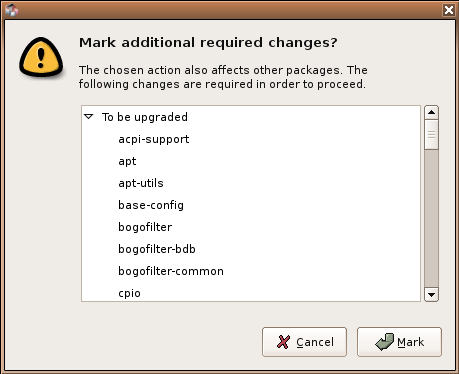Select the base-config package
Viewport: 459px width, 374px height.
coord(151,205)
